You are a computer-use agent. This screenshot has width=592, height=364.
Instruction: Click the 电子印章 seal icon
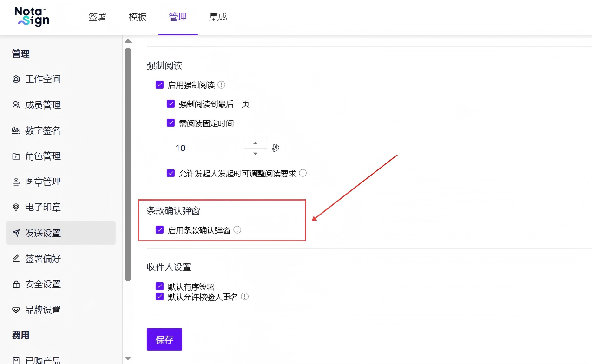[16, 207]
